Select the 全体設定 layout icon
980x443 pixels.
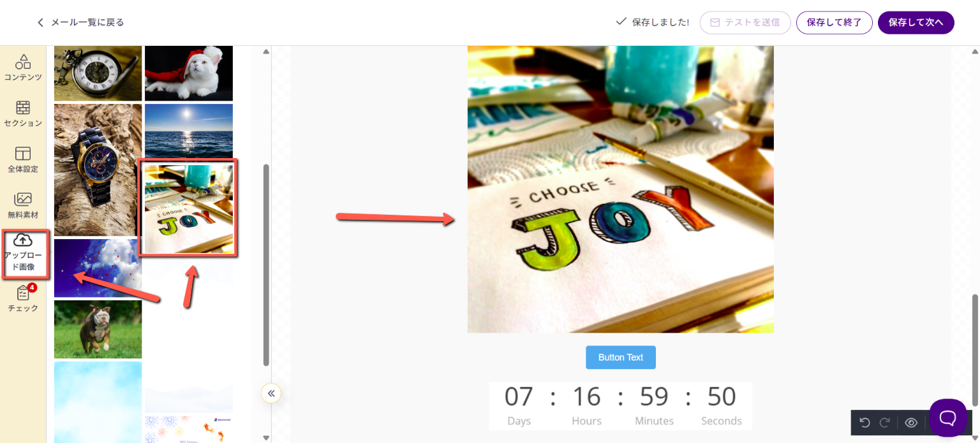(23, 154)
